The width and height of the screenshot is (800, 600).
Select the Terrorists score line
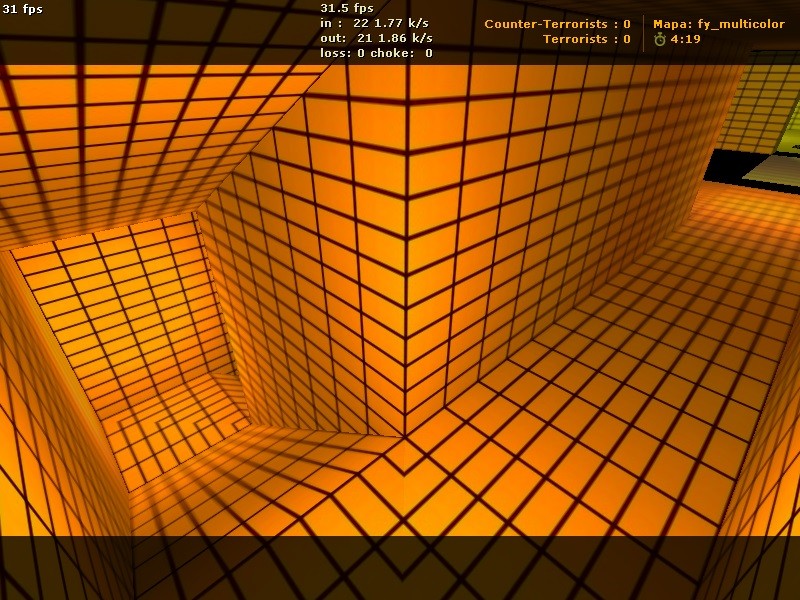[587, 39]
